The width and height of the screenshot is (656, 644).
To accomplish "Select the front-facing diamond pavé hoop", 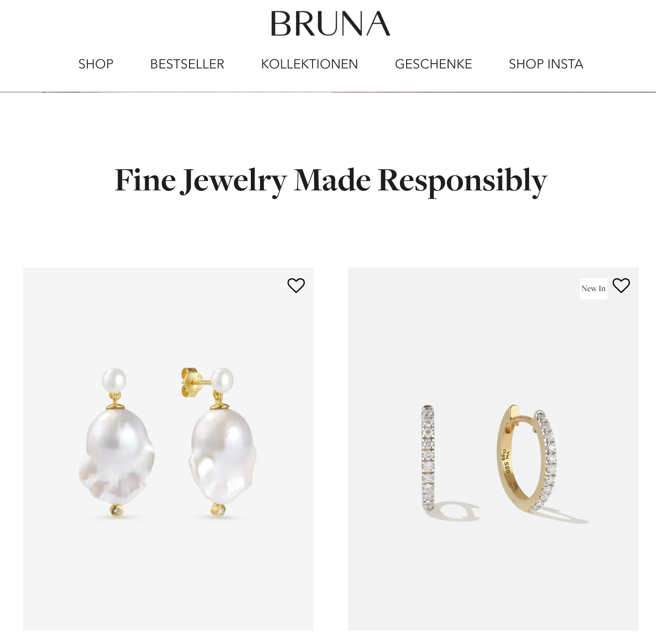I will click(x=428, y=457).
